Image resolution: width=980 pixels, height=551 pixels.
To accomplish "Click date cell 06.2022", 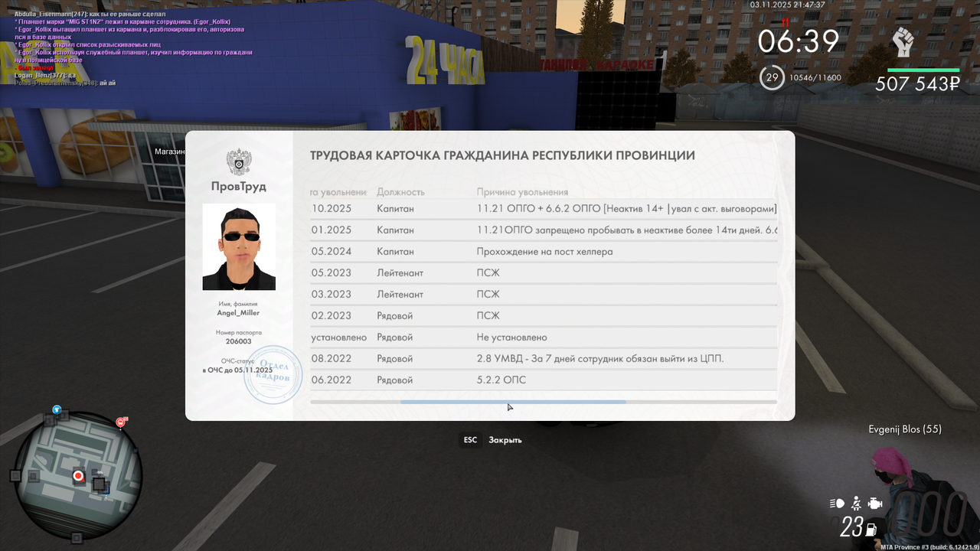I will 332,380.
